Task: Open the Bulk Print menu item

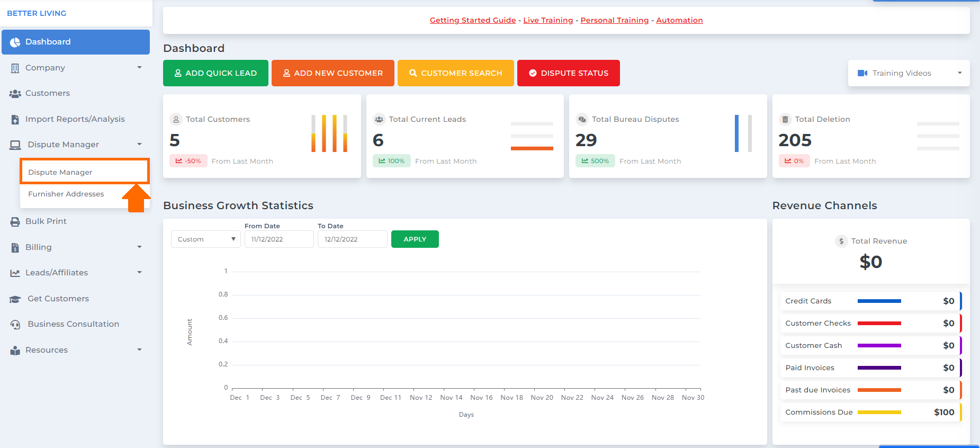Action: 76,221
